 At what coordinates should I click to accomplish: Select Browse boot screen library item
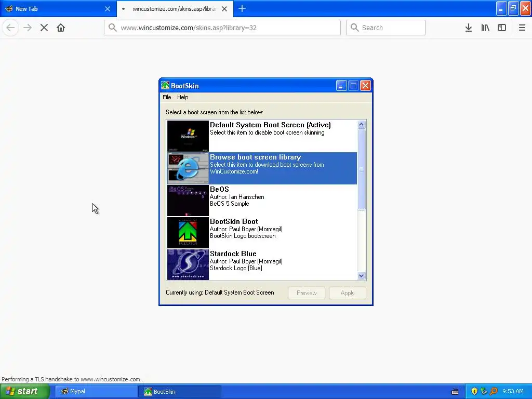coord(262,168)
